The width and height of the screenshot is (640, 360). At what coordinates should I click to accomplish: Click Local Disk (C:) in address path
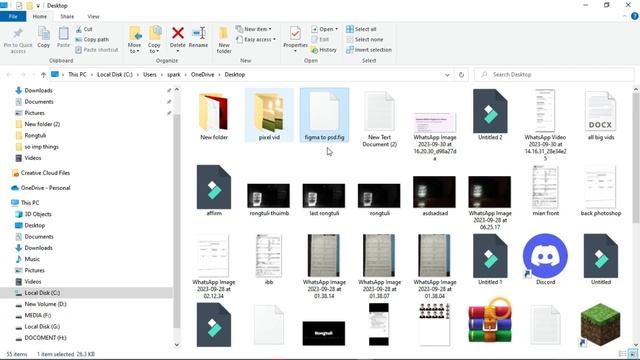pos(115,75)
